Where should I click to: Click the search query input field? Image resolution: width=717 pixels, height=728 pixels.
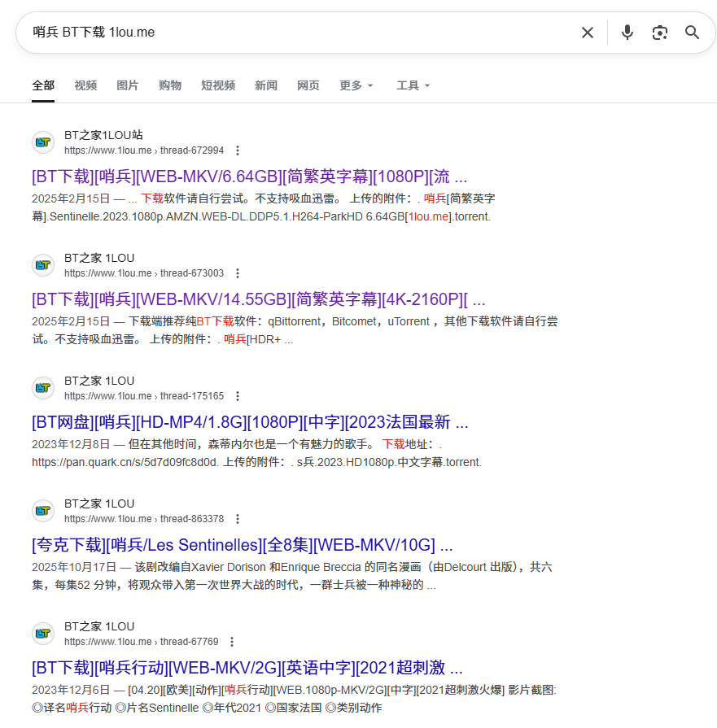(x=297, y=33)
